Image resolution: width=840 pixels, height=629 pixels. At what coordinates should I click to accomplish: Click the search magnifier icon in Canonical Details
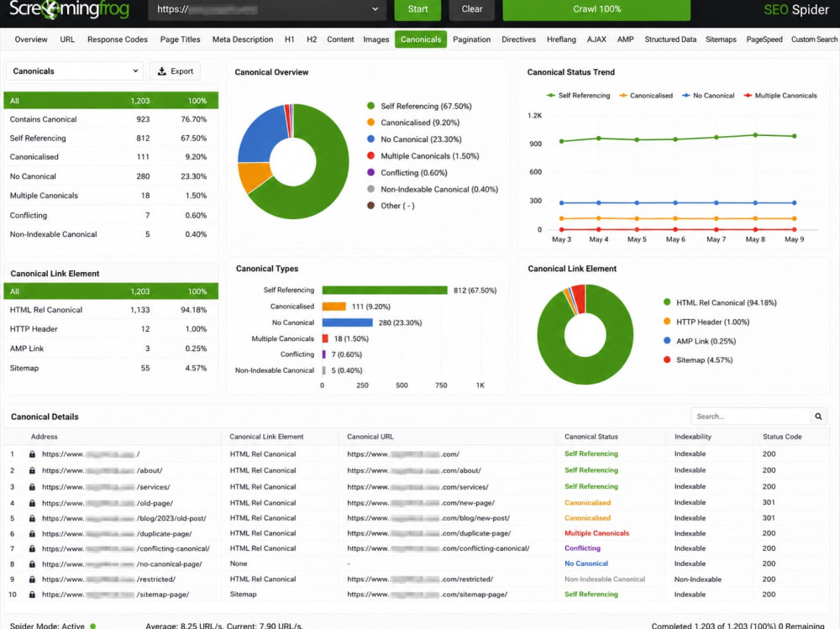point(818,417)
